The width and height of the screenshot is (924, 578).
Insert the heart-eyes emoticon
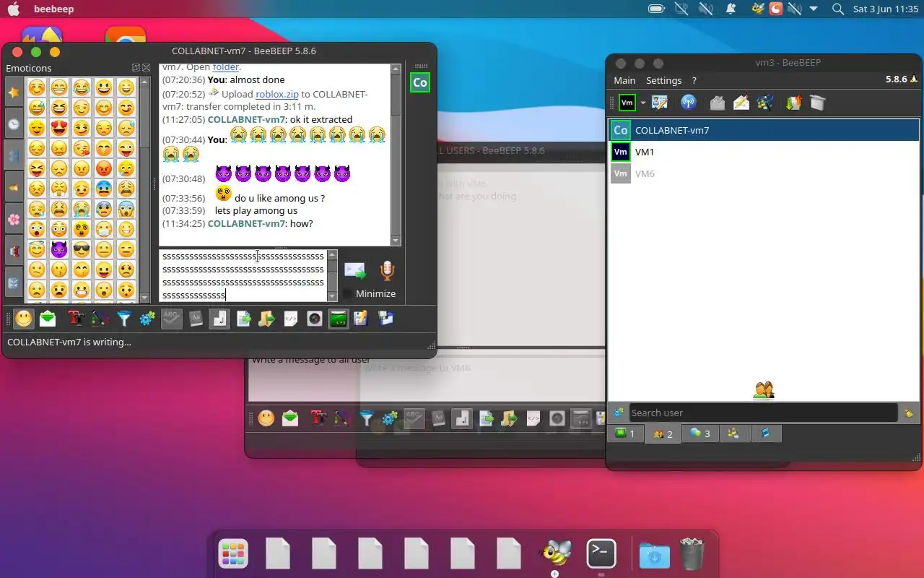pos(59,128)
